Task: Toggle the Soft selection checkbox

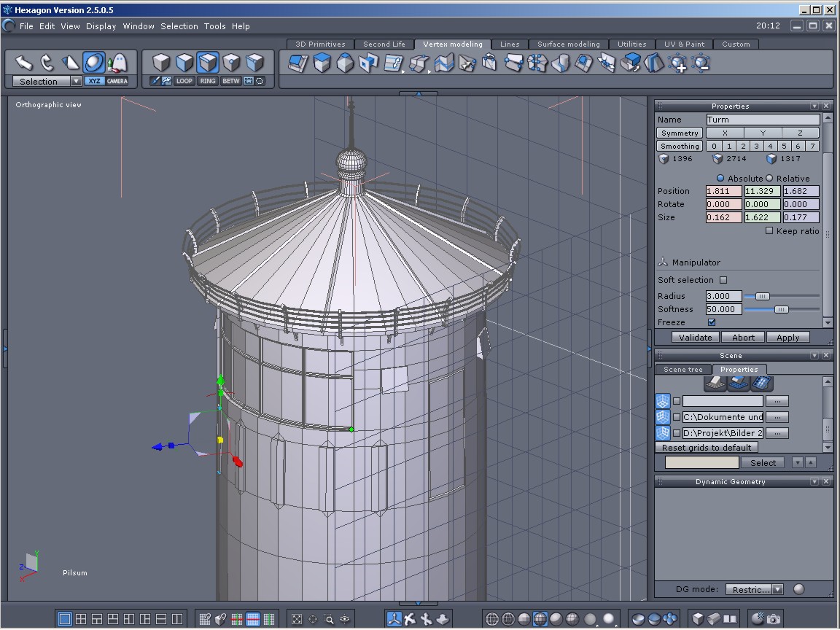Action: tap(723, 280)
